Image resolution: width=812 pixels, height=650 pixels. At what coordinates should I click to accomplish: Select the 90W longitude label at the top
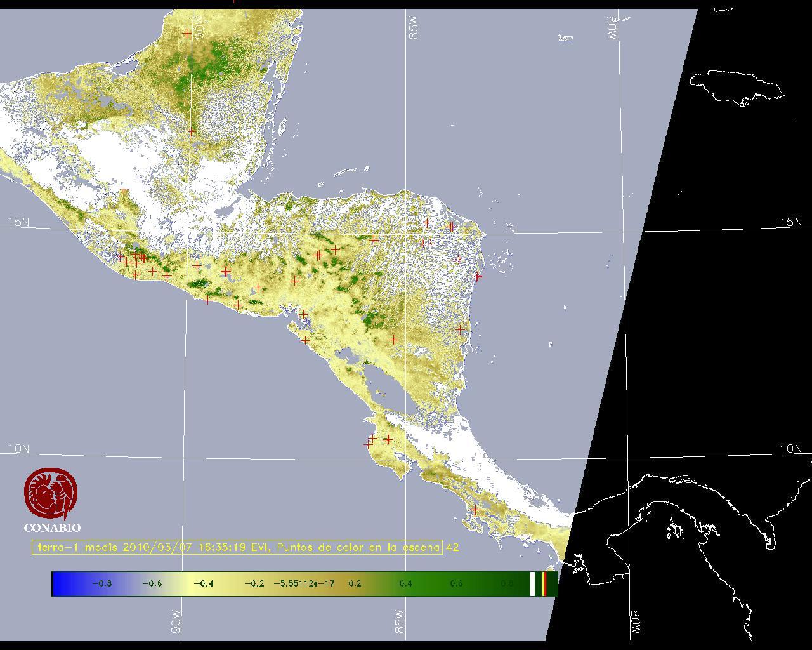pyautogui.click(x=200, y=28)
